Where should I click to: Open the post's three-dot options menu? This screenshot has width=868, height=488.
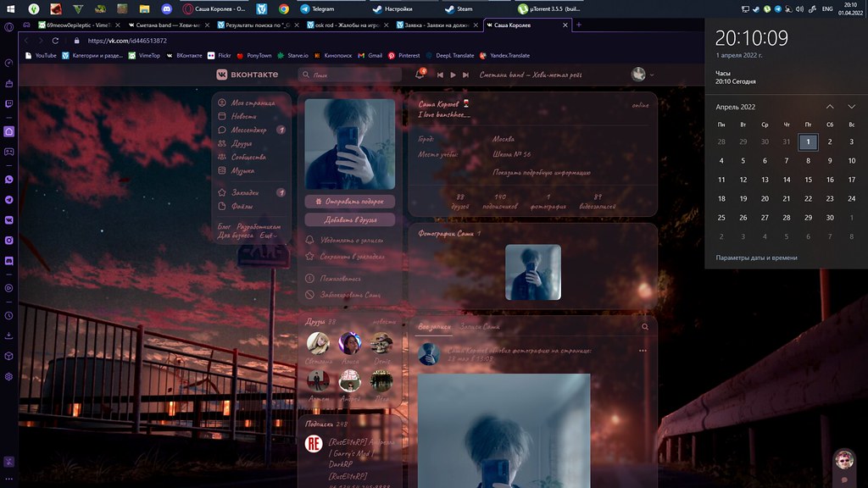(643, 350)
